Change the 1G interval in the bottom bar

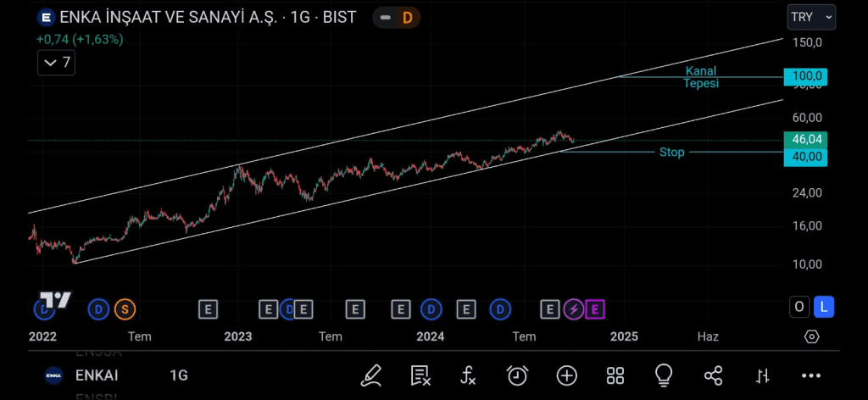point(179,375)
